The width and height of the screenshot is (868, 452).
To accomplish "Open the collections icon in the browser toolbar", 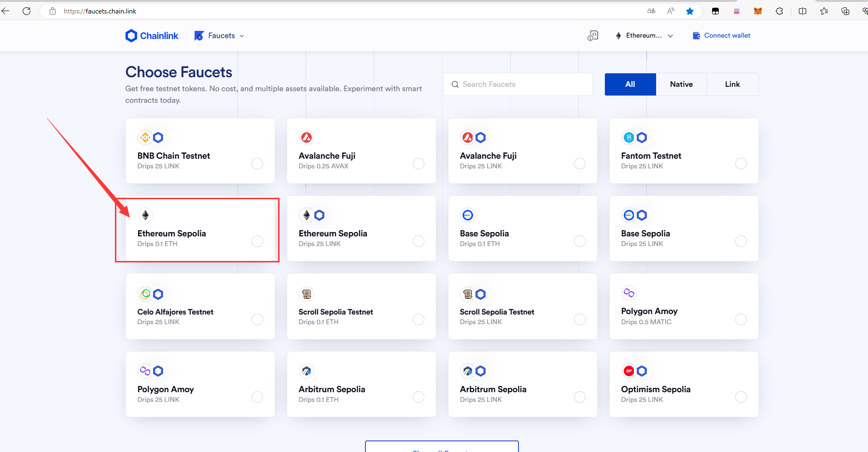I will [x=845, y=11].
